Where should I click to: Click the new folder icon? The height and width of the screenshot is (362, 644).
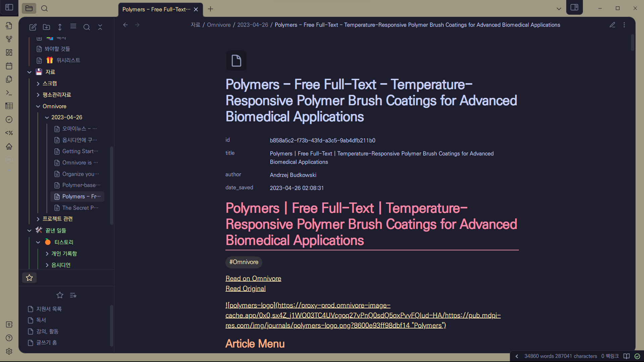coord(46,27)
